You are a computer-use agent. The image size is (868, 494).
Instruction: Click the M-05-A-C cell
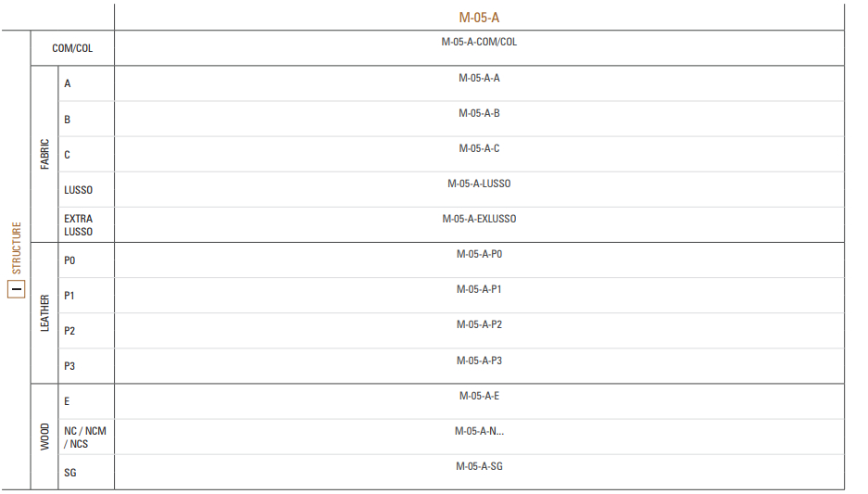pos(479,149)
